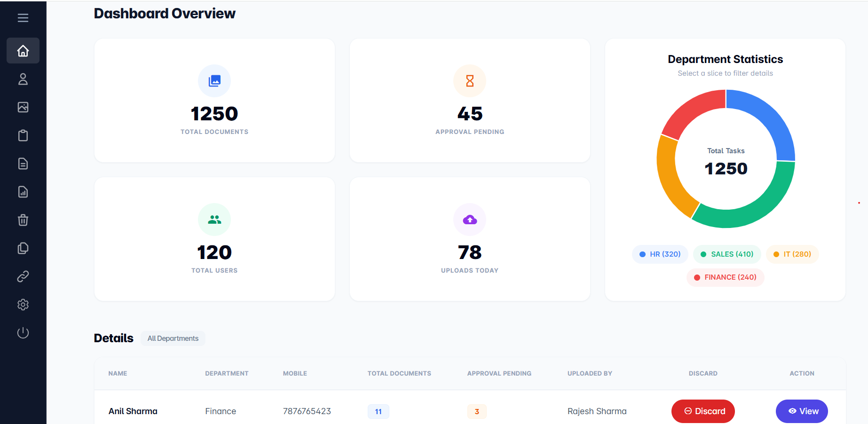The width and height of the screenshot is (868, 424).
Task: Click the Uploads Today cloud icon
Action: tap(470, 220)
